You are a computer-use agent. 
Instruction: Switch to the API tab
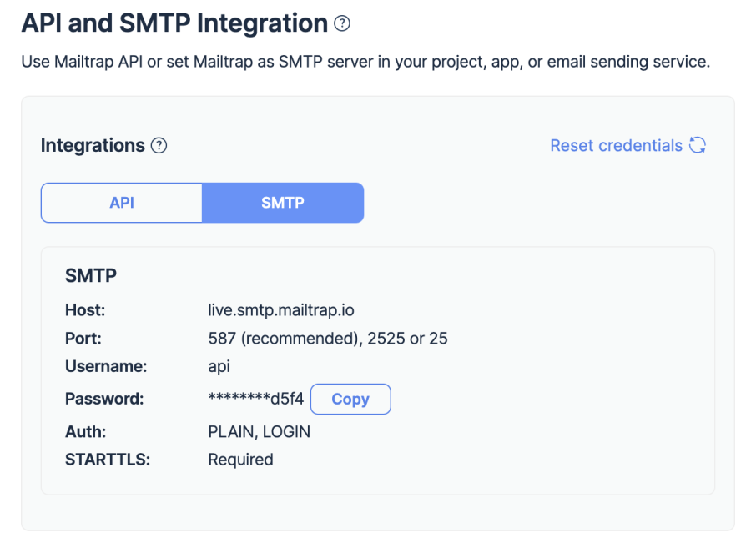click(122, 203)
